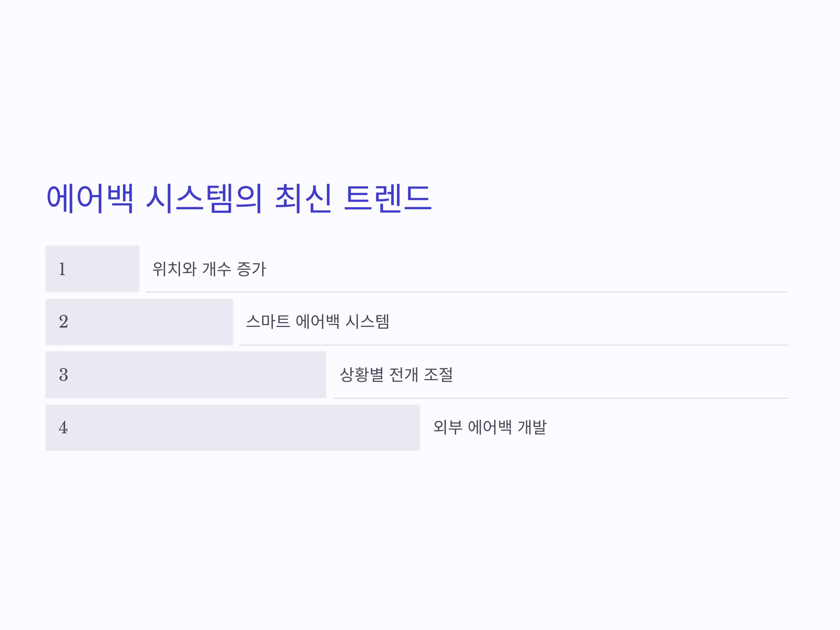
Task: Click the text 상황별 전개 조절
Action: coord(396,375)
